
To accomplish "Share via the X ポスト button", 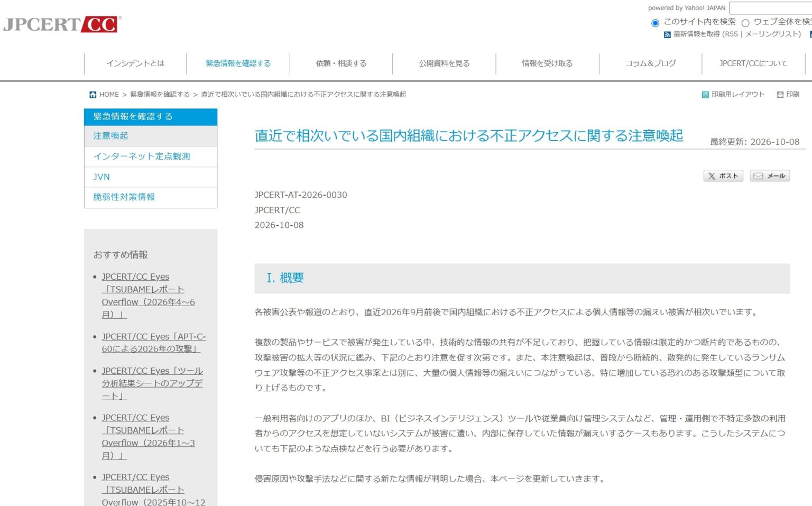I will [723, 176].
